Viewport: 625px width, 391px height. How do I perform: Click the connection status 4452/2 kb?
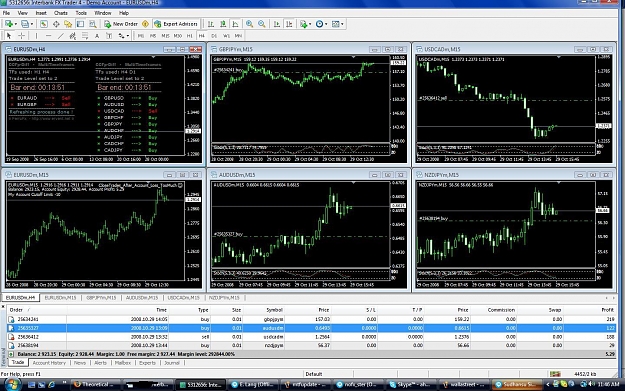click(585, 374)
